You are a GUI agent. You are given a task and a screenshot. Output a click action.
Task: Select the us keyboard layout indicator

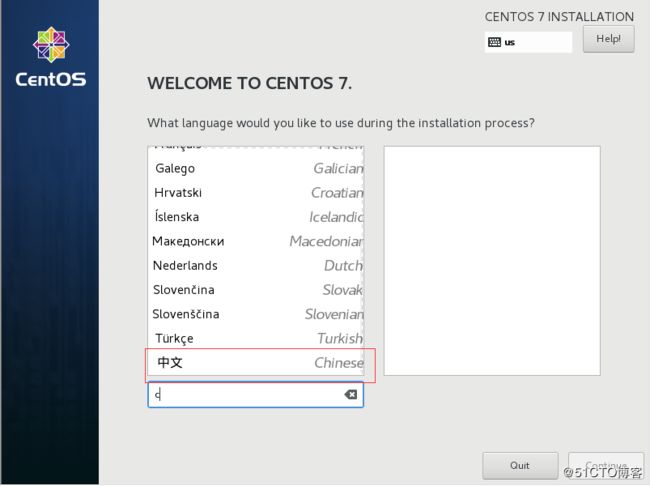click(x=528, y=42)
